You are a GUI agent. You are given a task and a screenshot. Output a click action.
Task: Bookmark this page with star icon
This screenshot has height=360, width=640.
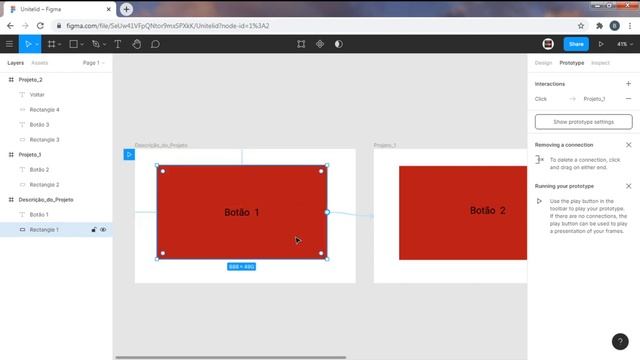coord(581,26)
